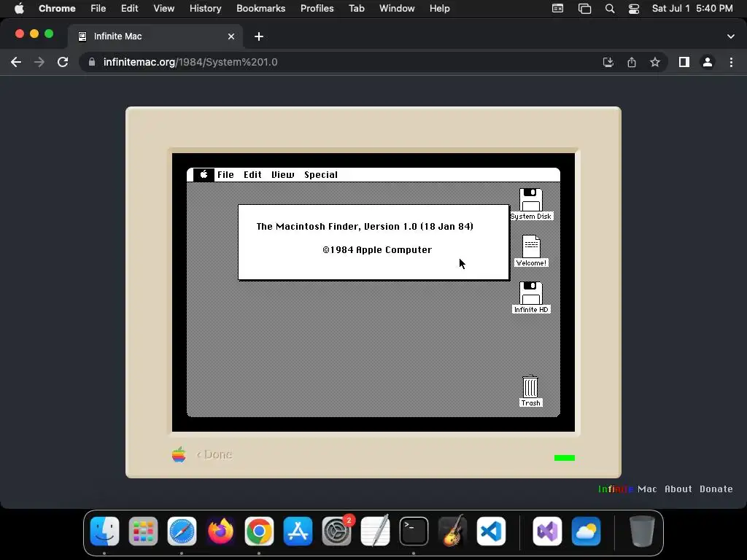Select the Infinite Mac tab

coord(156,36)
